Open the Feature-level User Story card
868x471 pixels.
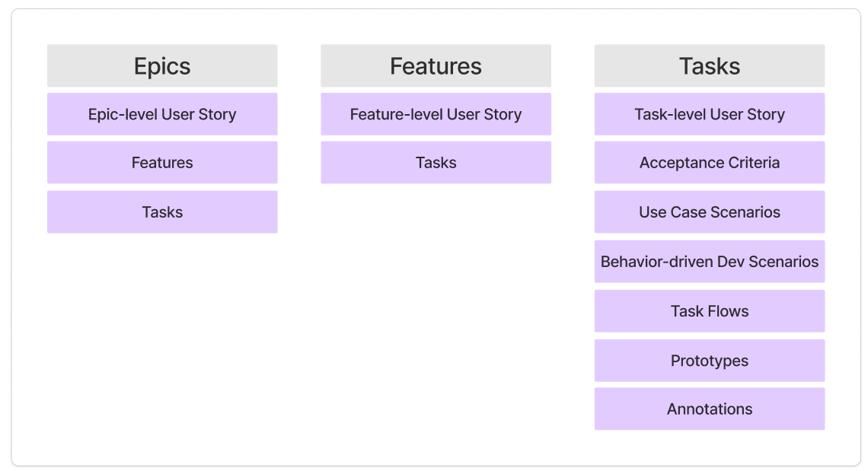pyautogui.click(x=436, y=114)
